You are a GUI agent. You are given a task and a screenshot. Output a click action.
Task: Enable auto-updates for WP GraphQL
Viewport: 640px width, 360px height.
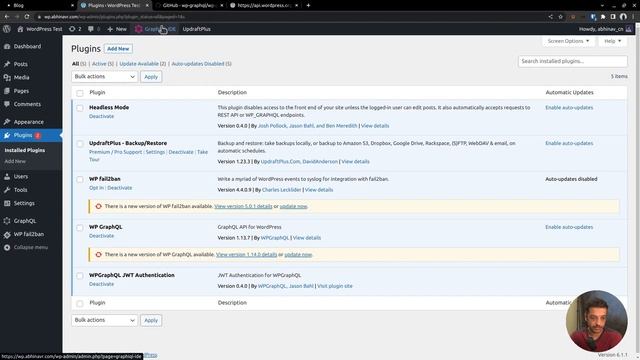tap(569, 227)
